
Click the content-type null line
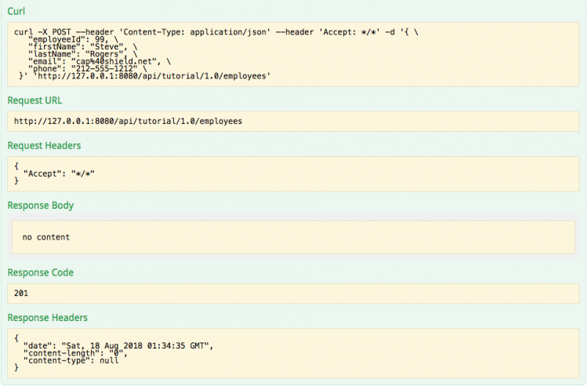click(71, 360)
